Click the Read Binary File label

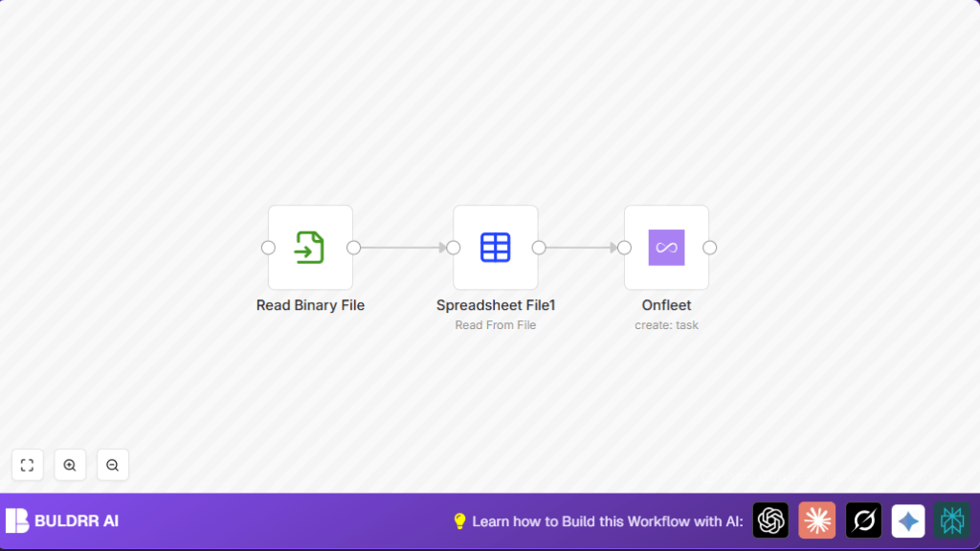310,305
